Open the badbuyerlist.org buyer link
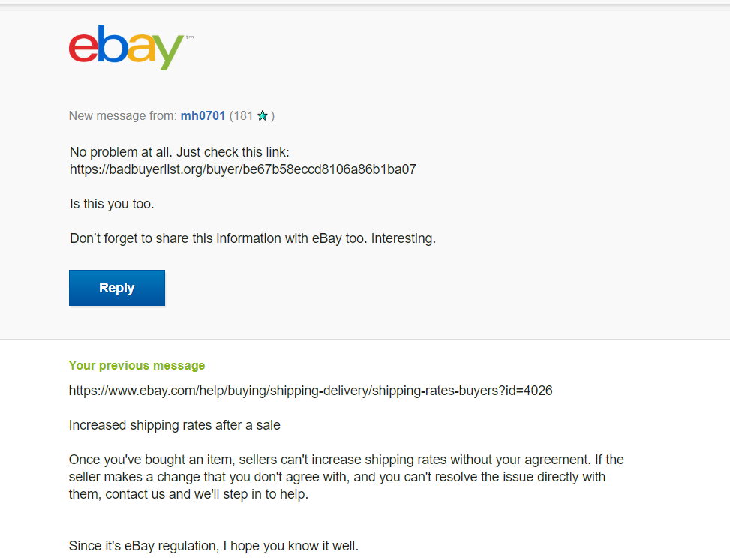Image resolution: width=730 pixels, height=560 pixels. 243,169
